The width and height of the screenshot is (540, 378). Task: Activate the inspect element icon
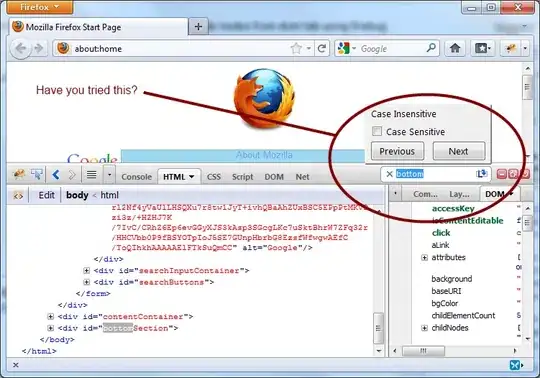click(x=37, y=175)
